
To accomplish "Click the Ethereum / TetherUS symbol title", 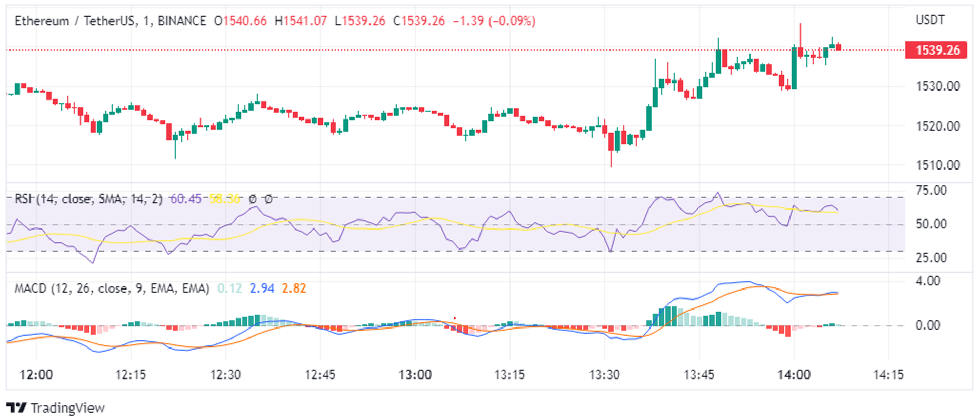I will click(x=75, y=21).
